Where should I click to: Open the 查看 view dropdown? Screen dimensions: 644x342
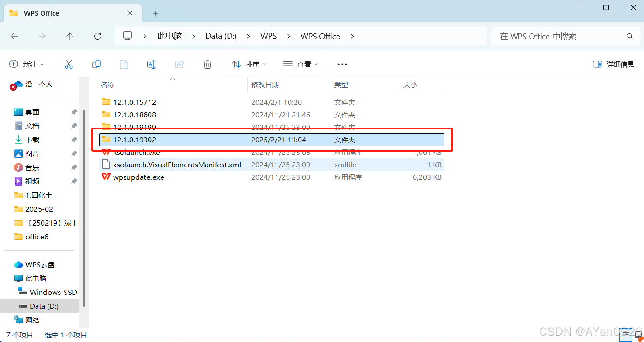tap(301, 64)
